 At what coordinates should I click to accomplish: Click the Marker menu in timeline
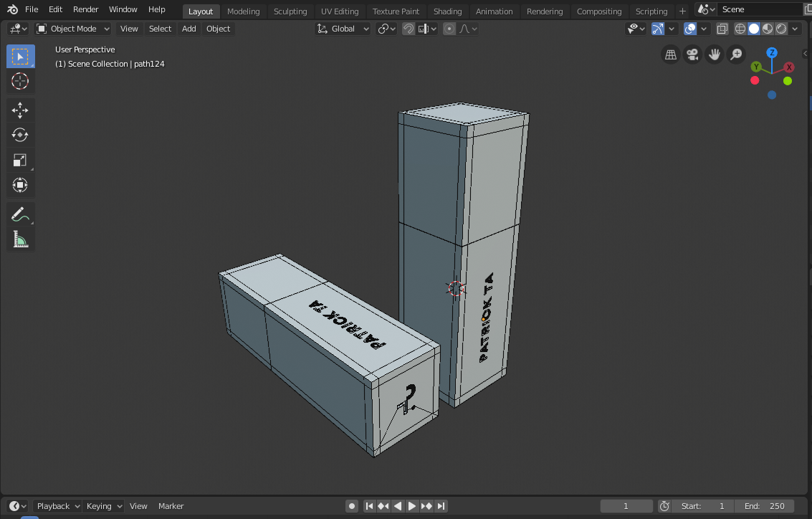tap(171, 506)
